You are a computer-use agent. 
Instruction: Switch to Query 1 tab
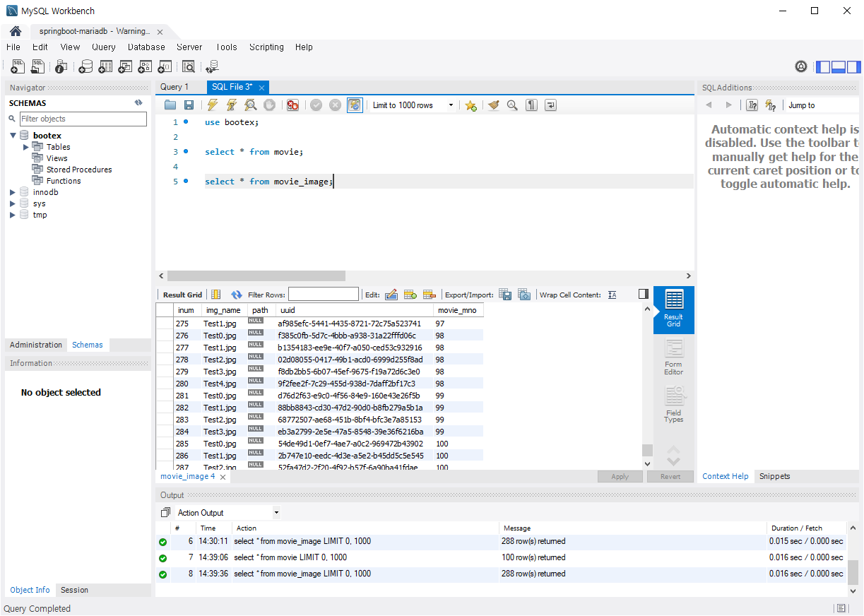(x=174, y=87)
